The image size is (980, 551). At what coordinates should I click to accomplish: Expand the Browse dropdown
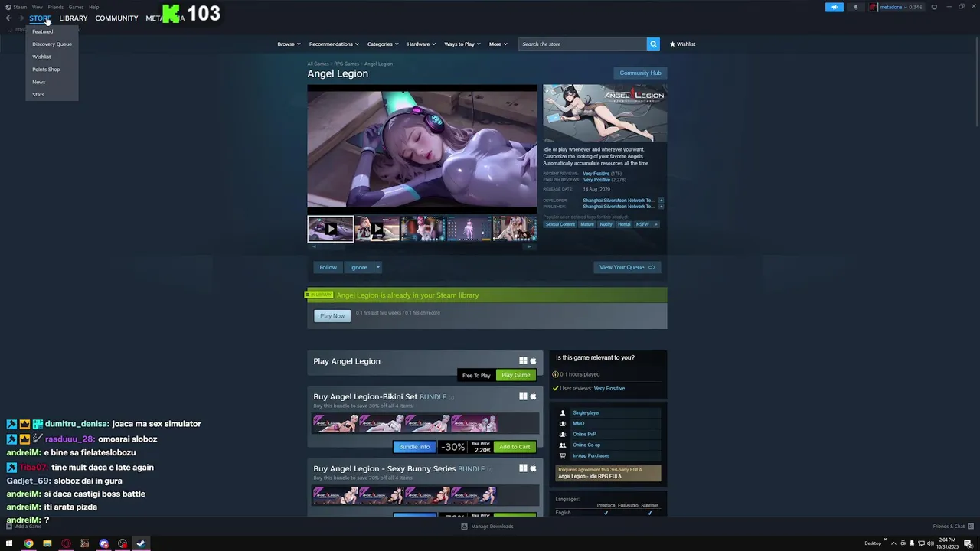[289, 44]
